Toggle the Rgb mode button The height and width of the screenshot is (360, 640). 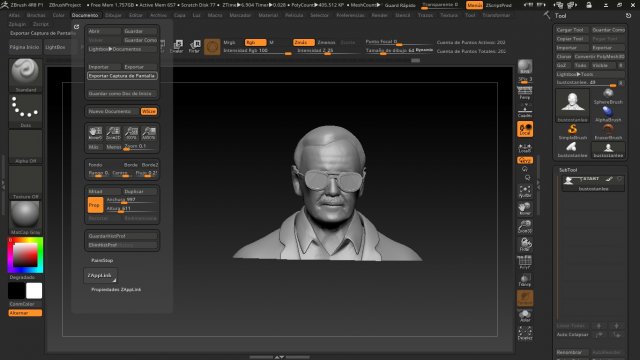pyautogui.click(x=256, y=42)
